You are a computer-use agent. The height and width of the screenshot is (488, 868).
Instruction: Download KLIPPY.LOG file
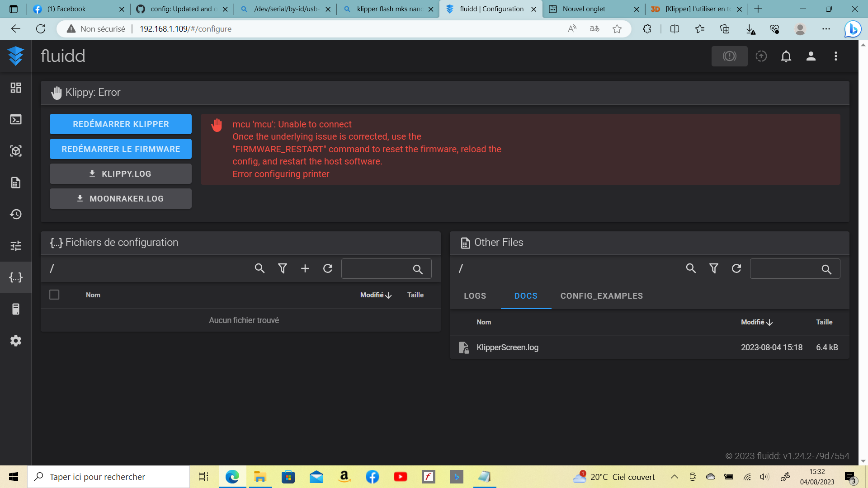pyautogui.click(x=121, y=174)
